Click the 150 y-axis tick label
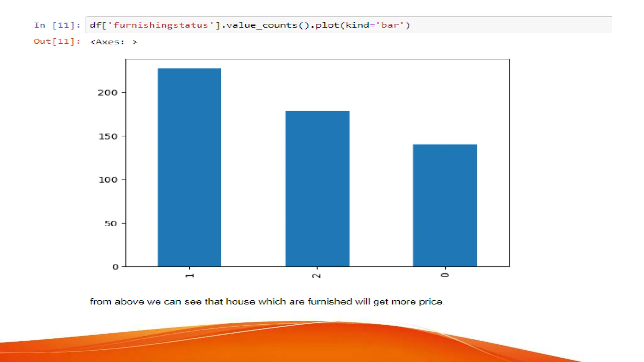Screen dimensions: 644x362 click(x=108, y=136)
